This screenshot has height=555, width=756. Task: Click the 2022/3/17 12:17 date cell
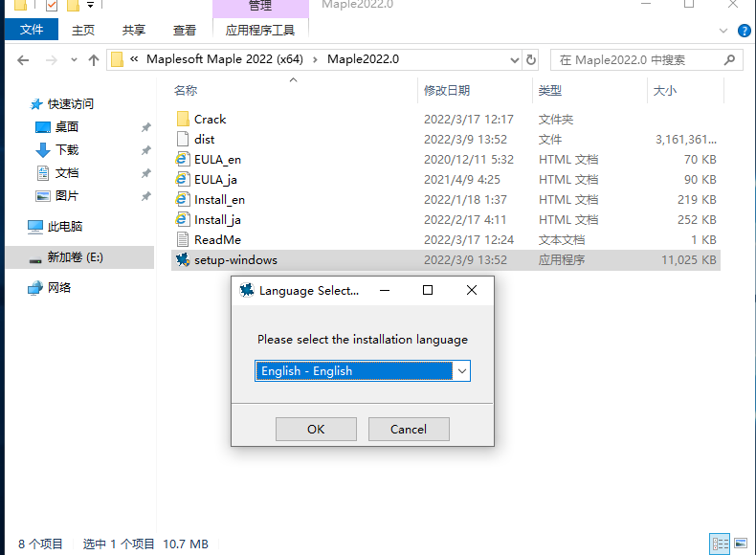tap(469, 119)
